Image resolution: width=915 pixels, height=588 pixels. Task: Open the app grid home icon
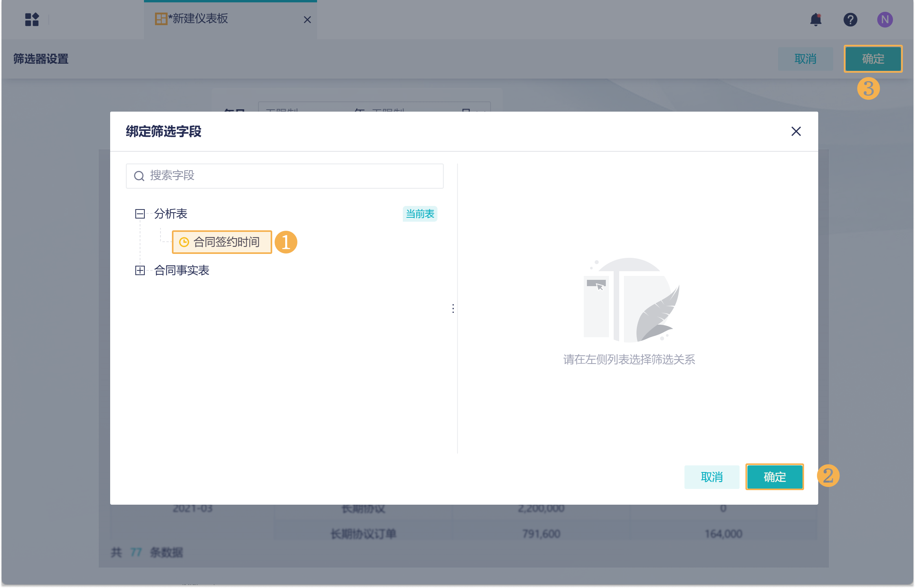[x=32, y=19]
